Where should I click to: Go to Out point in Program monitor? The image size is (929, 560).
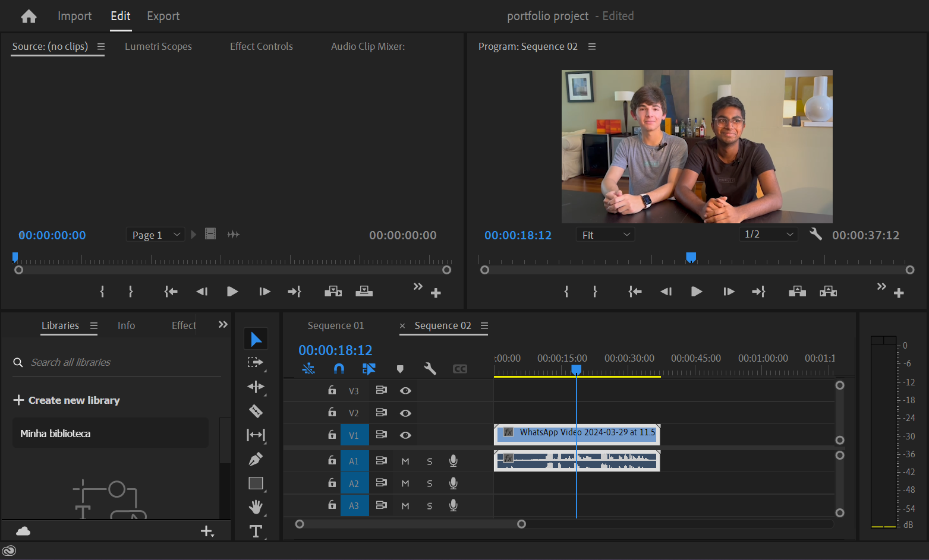758,291
